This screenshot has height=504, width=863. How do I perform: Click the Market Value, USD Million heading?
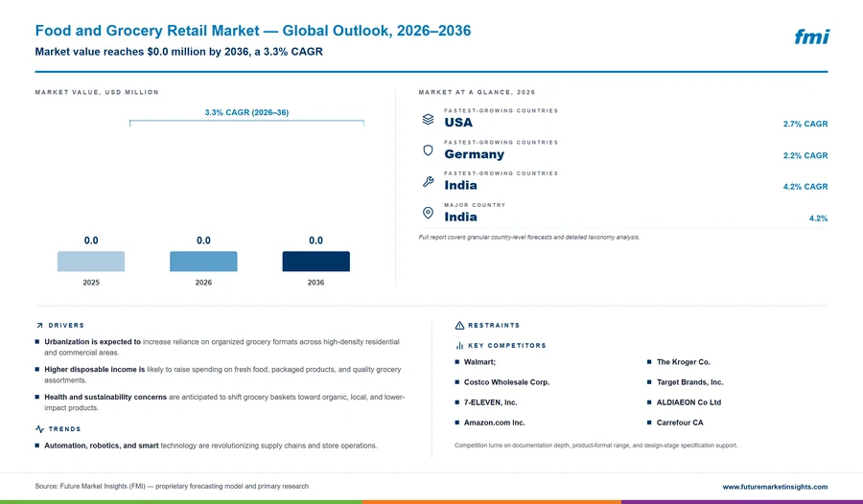(97, 92)
